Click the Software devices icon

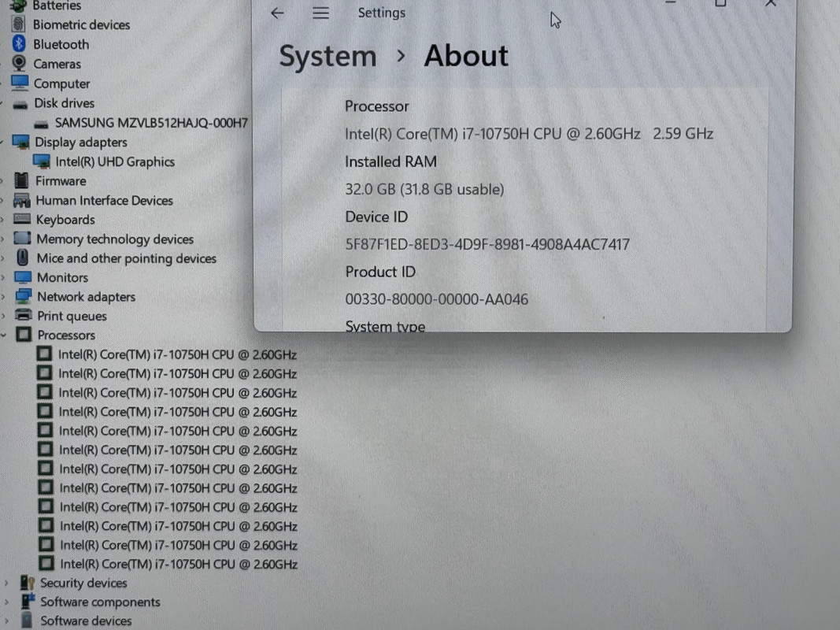26,621
